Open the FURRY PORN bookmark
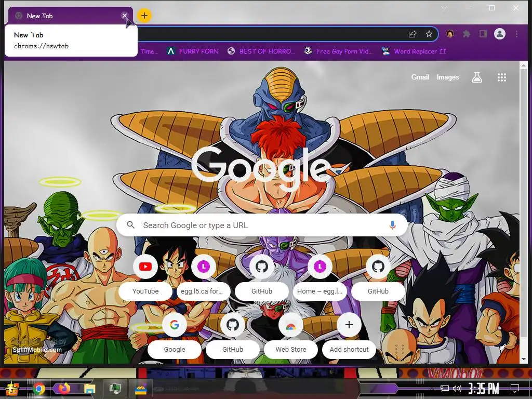Screen dimensions: 532x399 [x=193, y=51]
